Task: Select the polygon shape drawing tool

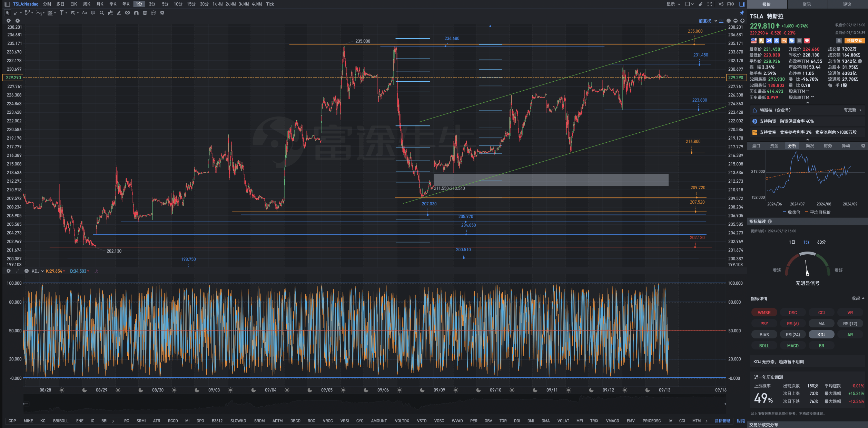Action: (x=27, y=13)
